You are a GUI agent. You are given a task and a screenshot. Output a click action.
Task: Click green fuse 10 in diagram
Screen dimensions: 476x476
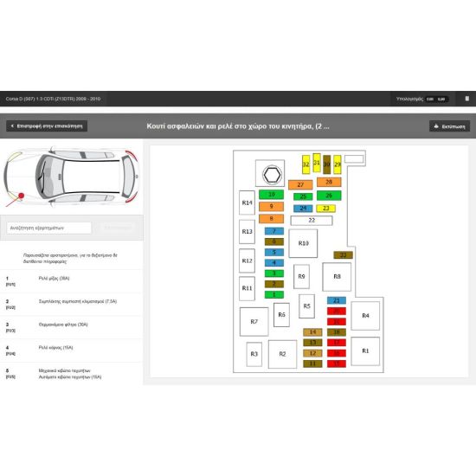coord(271,194)
